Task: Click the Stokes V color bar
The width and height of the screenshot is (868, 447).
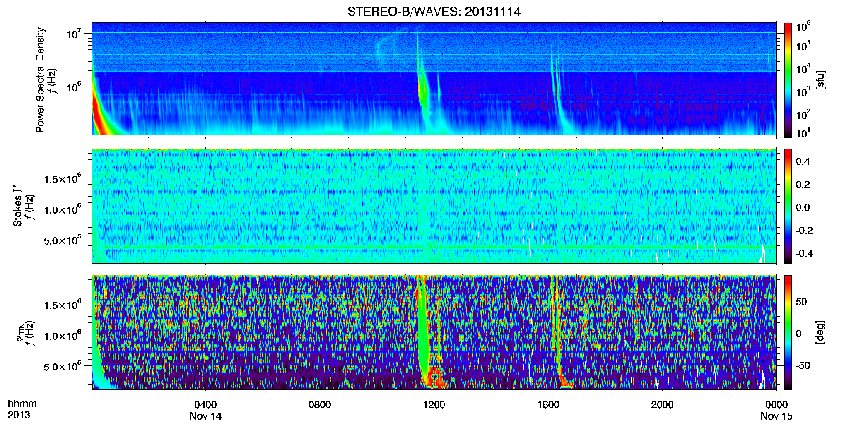Action: 788,206
